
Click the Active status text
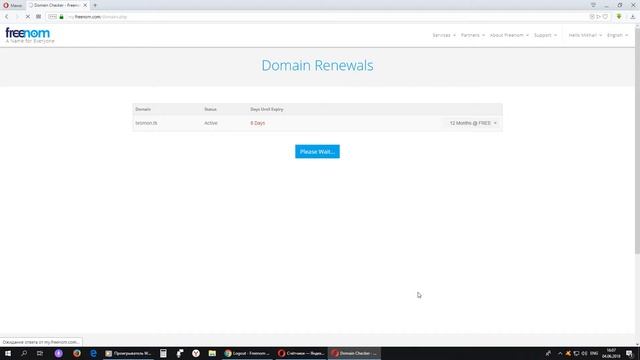(211, 123)
